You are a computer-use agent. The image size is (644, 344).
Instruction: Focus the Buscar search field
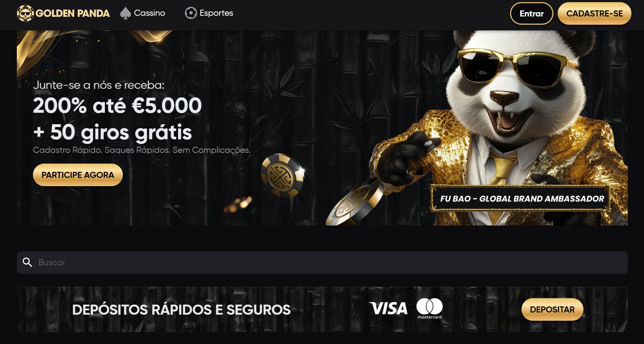click(322, 262)
